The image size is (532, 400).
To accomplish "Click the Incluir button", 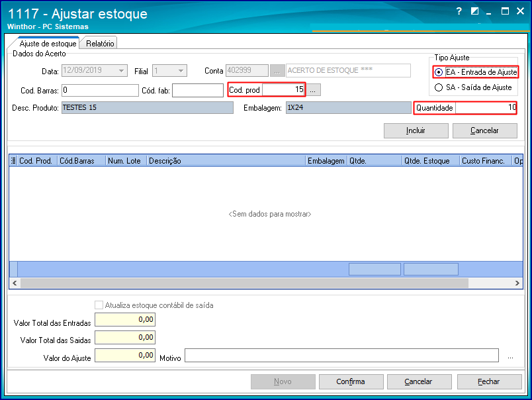I will click(416, 130).
